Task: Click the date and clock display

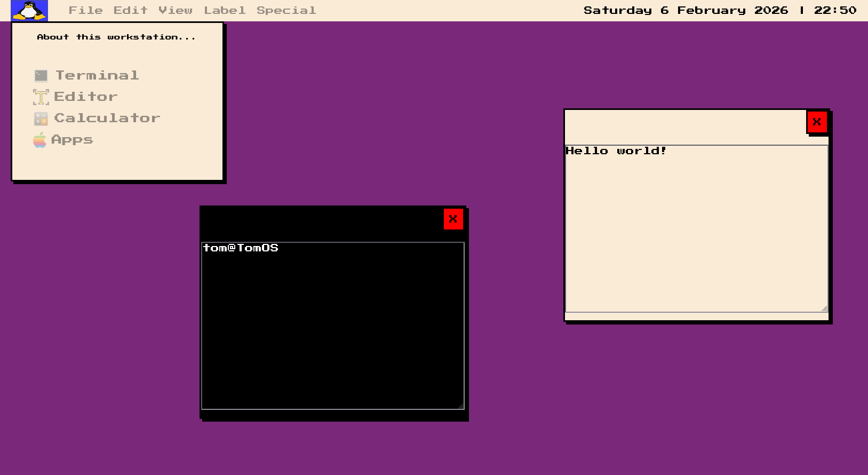Action: tap(720, 11)
